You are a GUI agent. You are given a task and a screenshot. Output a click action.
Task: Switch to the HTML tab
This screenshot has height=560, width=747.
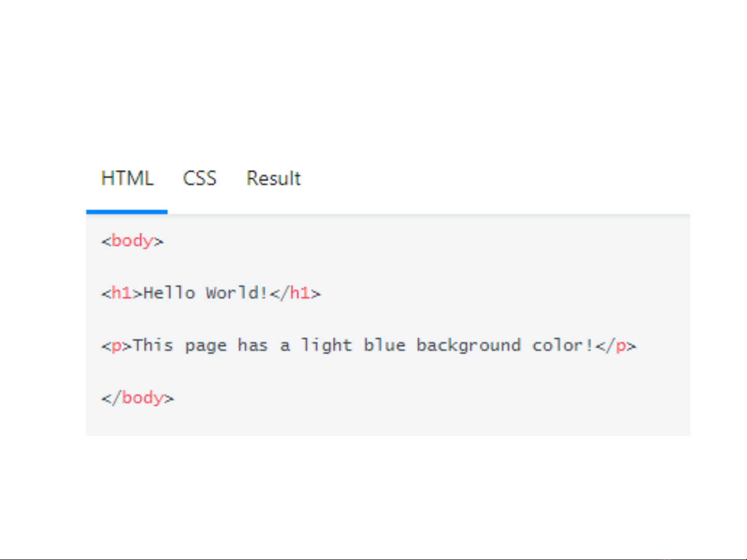127,178
